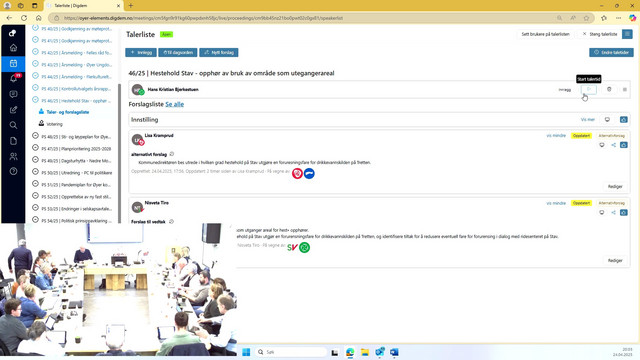Open the search icon in left sidebar

[13, 125]
